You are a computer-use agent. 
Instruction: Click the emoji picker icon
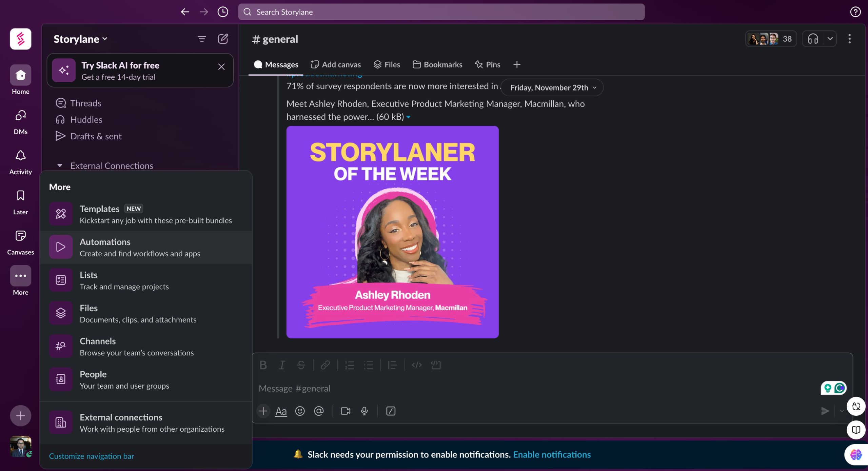(x=300, y=411)
